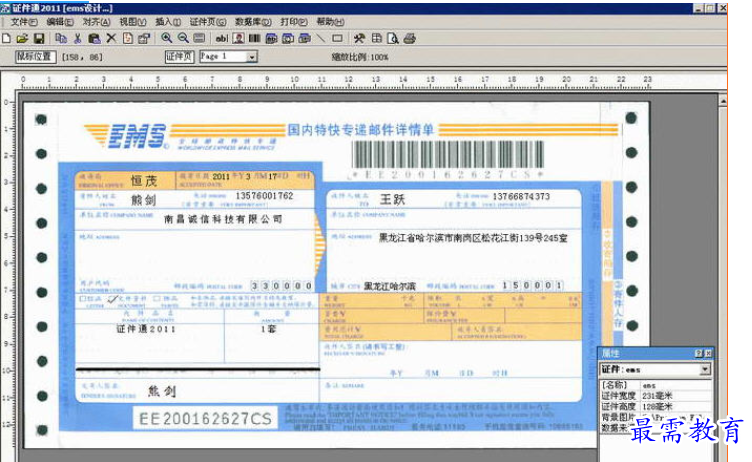Expand the 证件: ems dropdown in properties panel
The height and width of the screenshot is (462, 752).
click(x=705, y=369)
